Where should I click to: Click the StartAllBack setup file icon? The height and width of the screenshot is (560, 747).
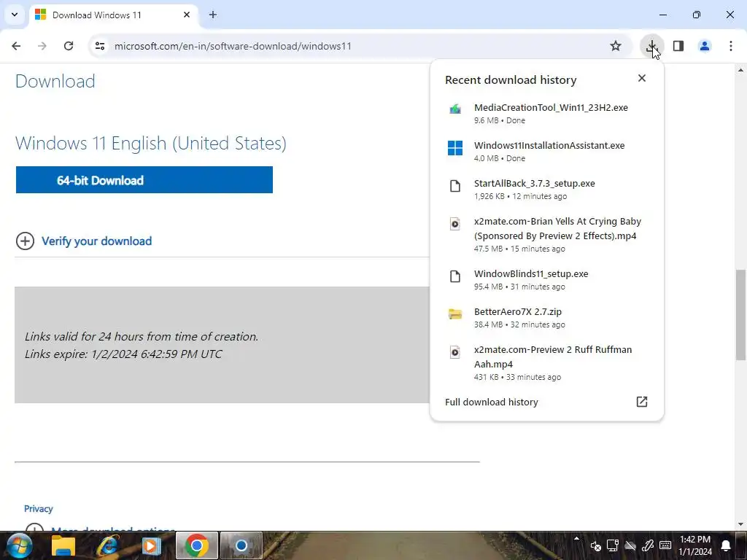pos(455,186)
